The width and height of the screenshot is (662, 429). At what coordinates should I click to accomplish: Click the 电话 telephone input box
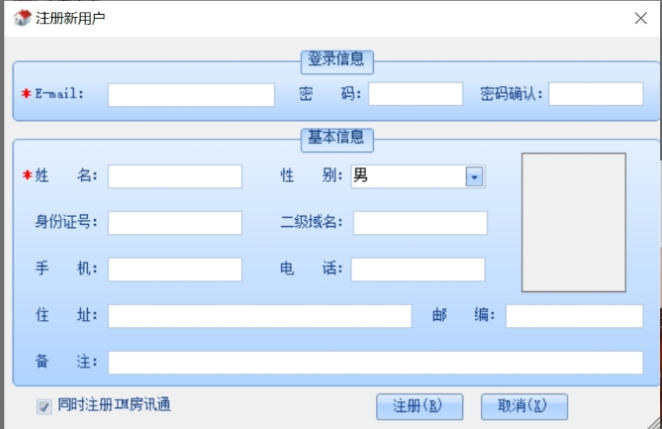click(418, 269)
